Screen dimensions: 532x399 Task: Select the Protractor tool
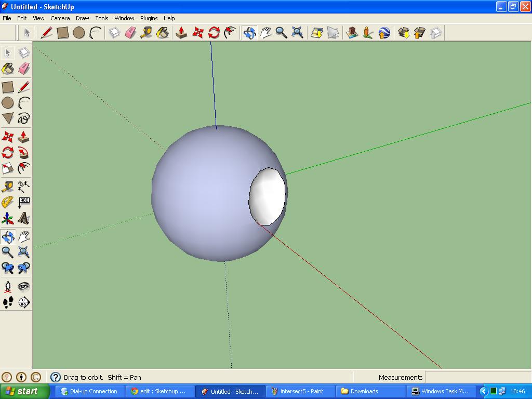8,202
